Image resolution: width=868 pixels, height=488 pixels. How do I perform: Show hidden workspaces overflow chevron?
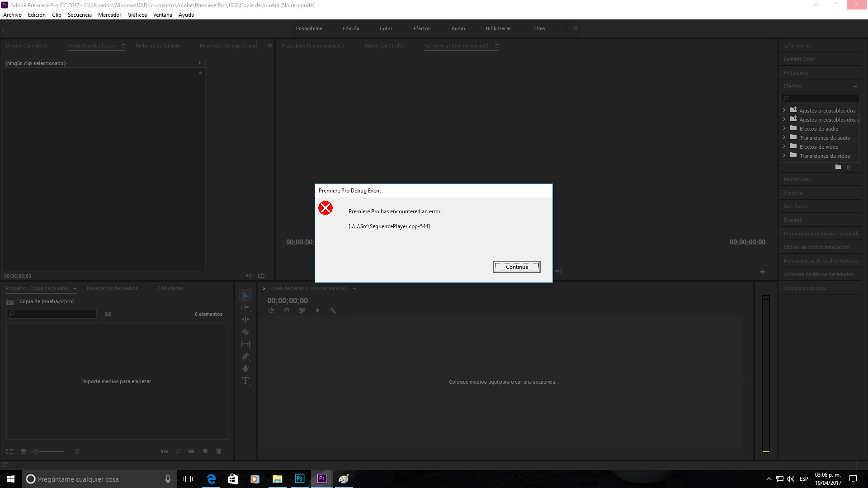[576, 28]
